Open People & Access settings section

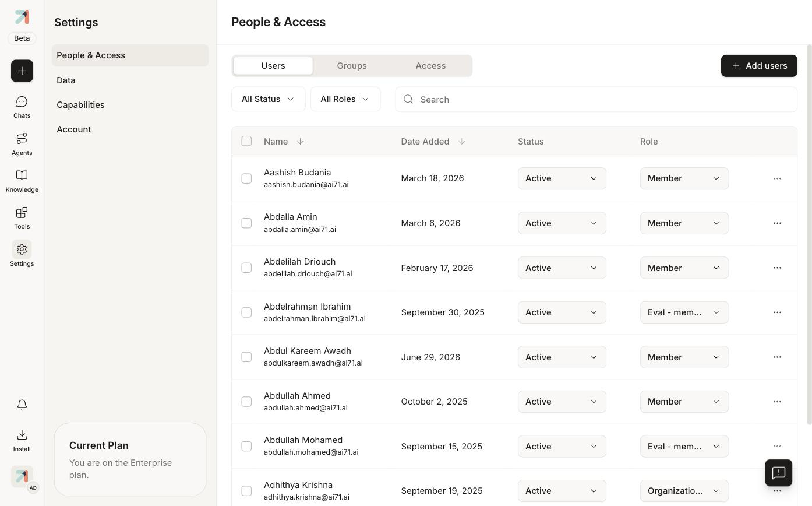point(130,55)
